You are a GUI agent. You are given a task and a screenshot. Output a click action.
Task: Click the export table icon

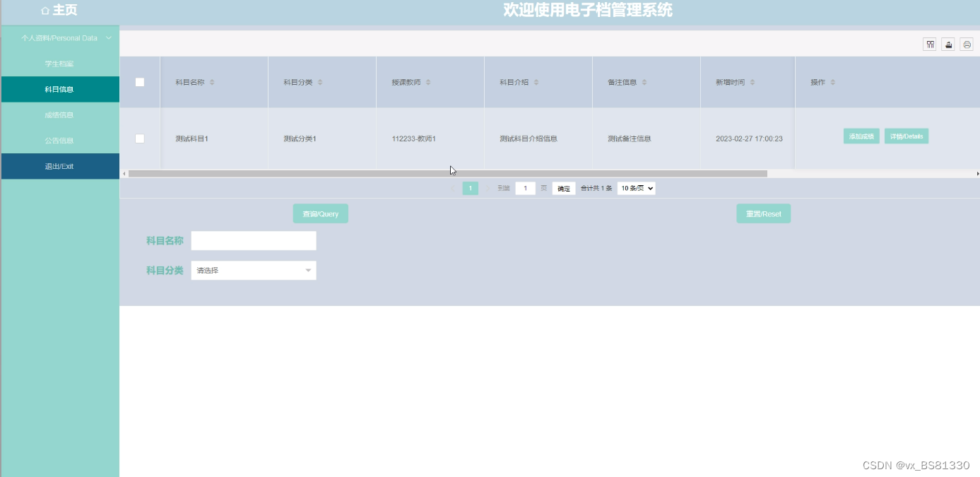[948, 45]
